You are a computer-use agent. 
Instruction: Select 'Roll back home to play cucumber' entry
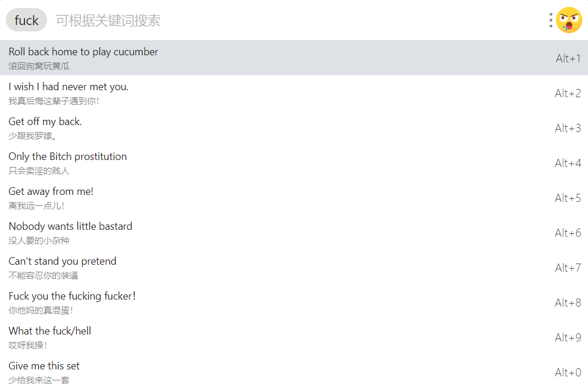coord(294,58)
